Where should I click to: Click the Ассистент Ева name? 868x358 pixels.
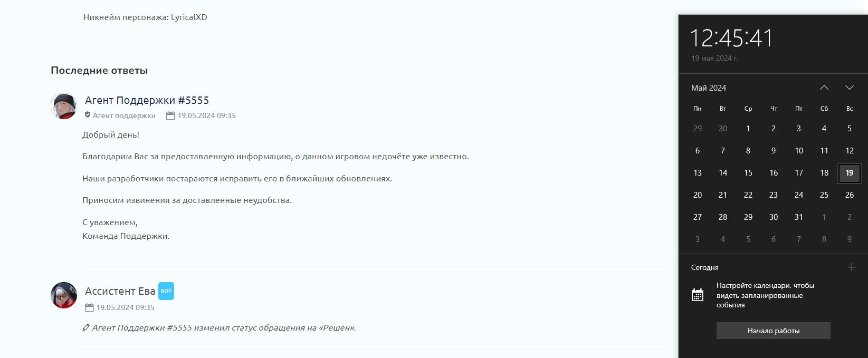pyautogui.click(x=120, y=291)
